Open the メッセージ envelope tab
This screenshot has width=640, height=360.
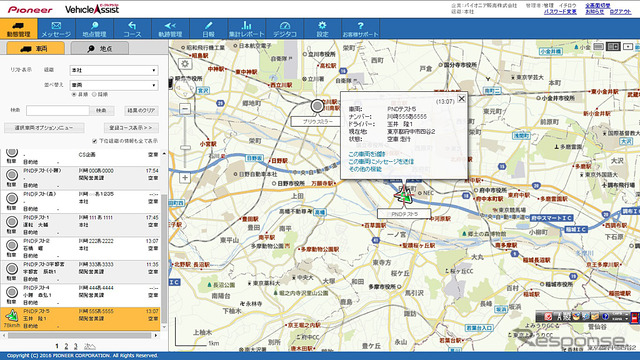click(56, 29)
